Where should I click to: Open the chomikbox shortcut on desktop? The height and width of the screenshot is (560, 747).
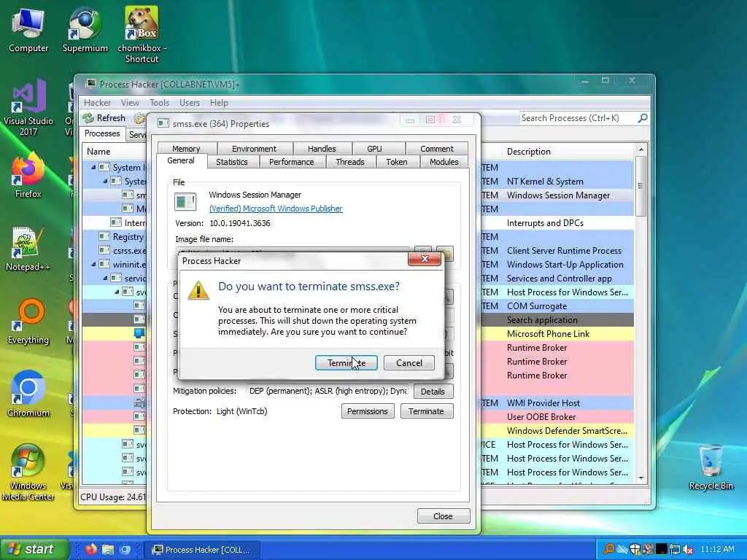click(x=142, y=35)
